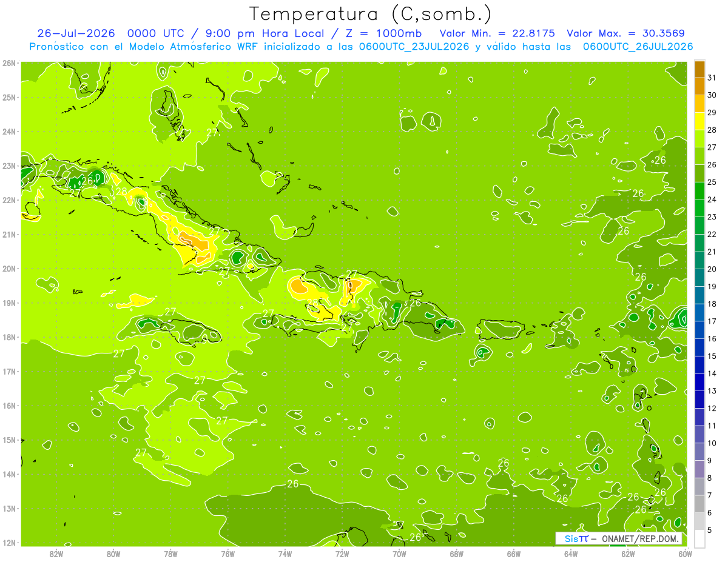The width and height of the screenshot is (728, 562).
Task: Click the '26N' latitude axis label
Action: [x=9, y=63]
